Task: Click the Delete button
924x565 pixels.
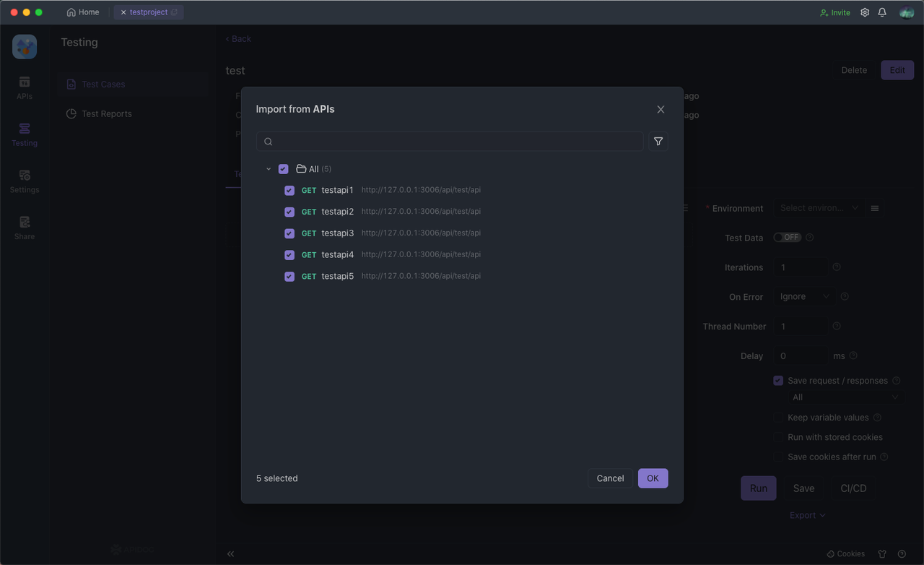Action: click(854, 70)
